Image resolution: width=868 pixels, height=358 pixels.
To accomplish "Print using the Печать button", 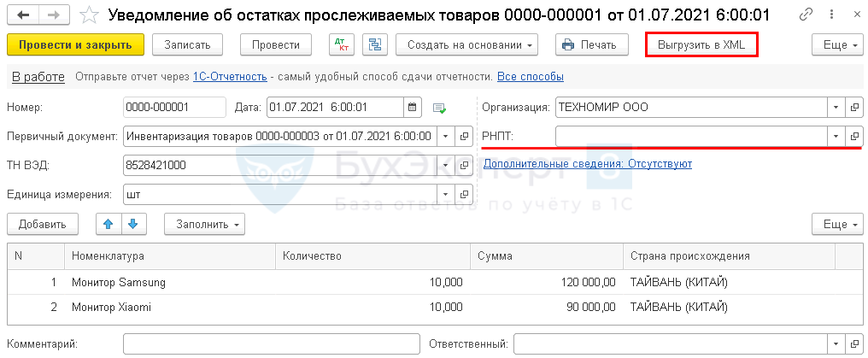I will tap(593, 44).
